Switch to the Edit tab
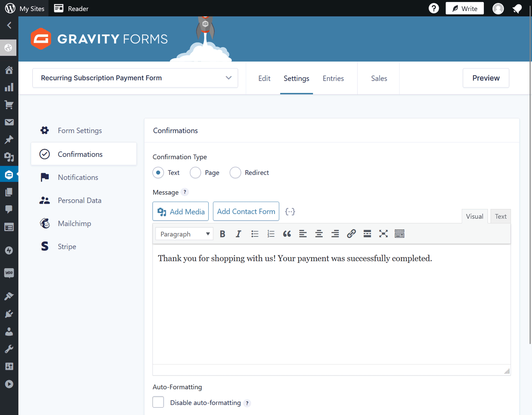This screenshot has height=415, width=532. (x=264, y=78)
